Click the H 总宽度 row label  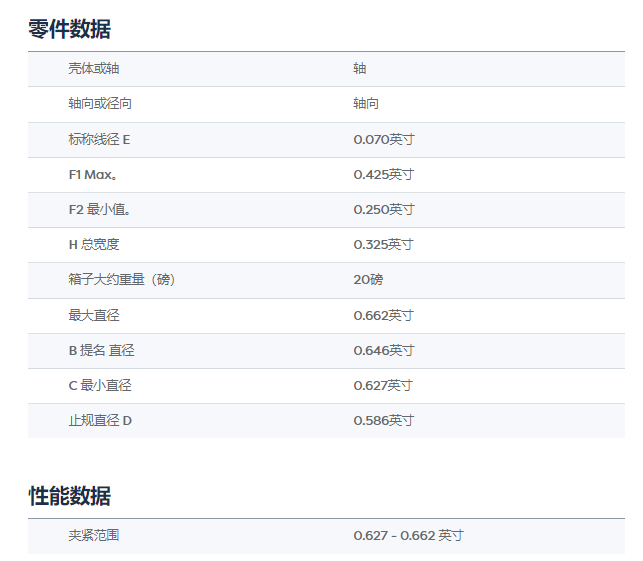coord(93,245)
